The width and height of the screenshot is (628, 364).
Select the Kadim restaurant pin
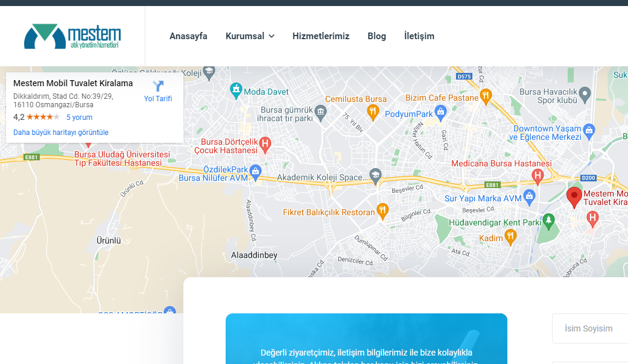click(510, 237)
